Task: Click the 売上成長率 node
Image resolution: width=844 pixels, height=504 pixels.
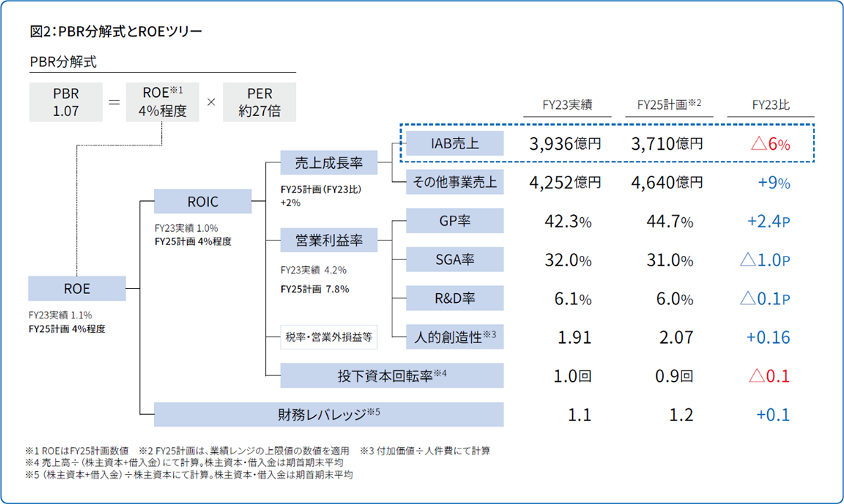Action: point(328,163)
